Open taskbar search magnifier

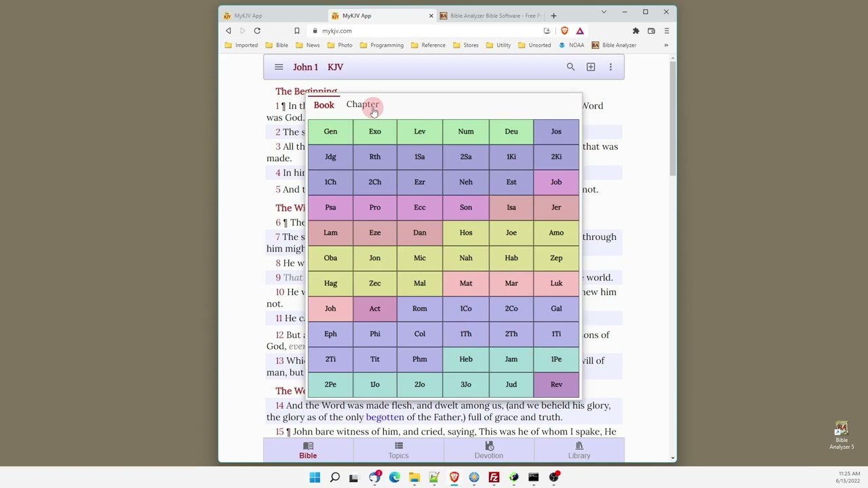pyautogui.click(x=334, y=477)
